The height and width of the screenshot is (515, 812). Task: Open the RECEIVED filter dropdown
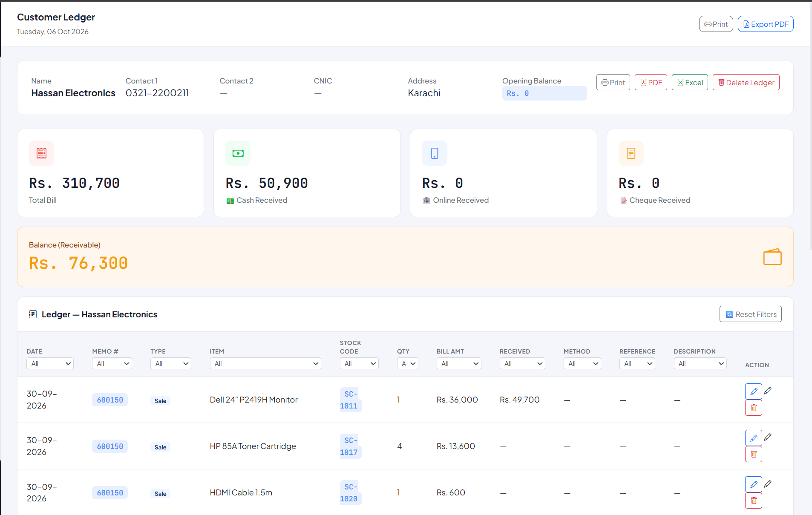[522, 363]
